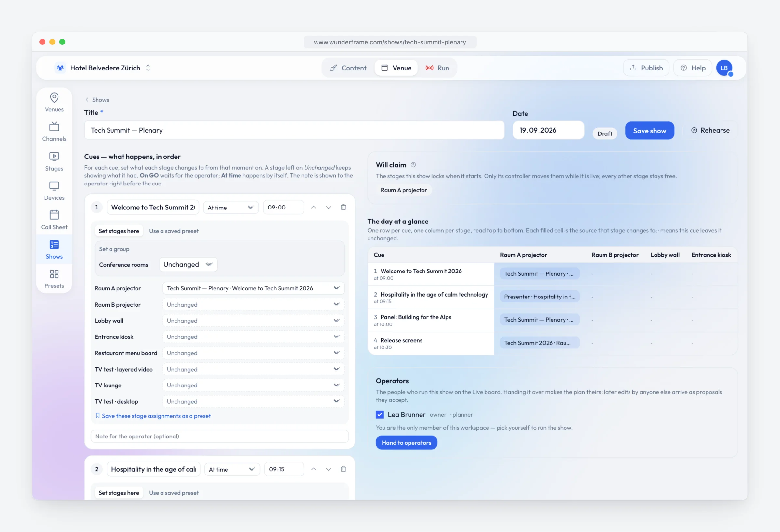780x532 pixels.
Task: Click the Date field 19.09.2026
Action: 548,130
